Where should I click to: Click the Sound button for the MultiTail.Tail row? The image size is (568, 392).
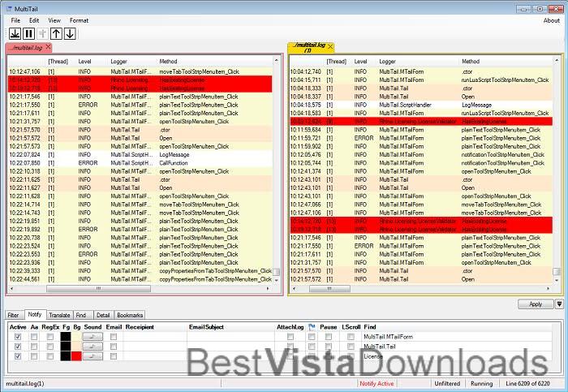[x=93, y=347]
